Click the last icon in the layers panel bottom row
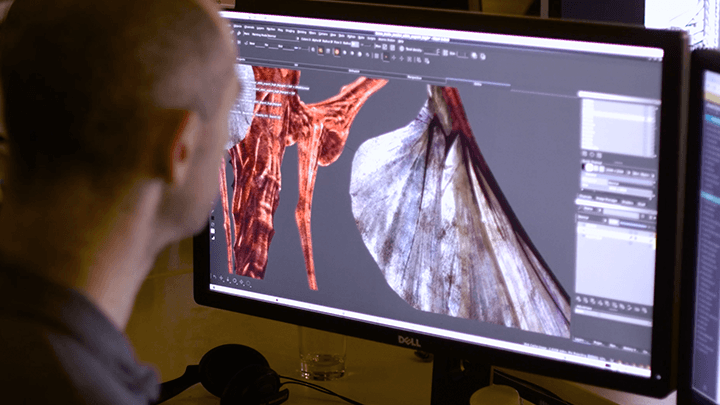 pyautogui.click(x=649, y=303)
